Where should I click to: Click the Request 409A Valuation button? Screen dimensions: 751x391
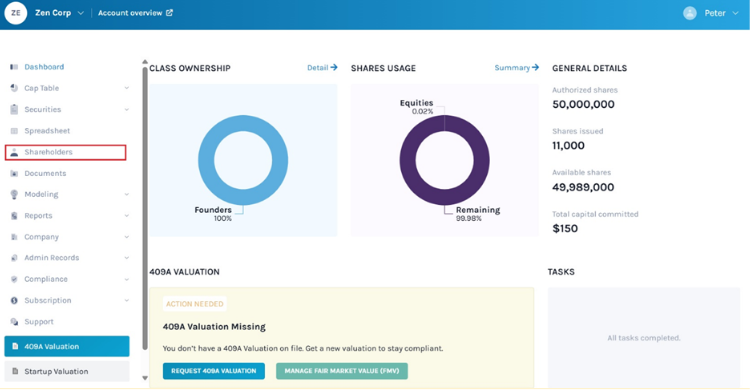click(x=214, y=371)
